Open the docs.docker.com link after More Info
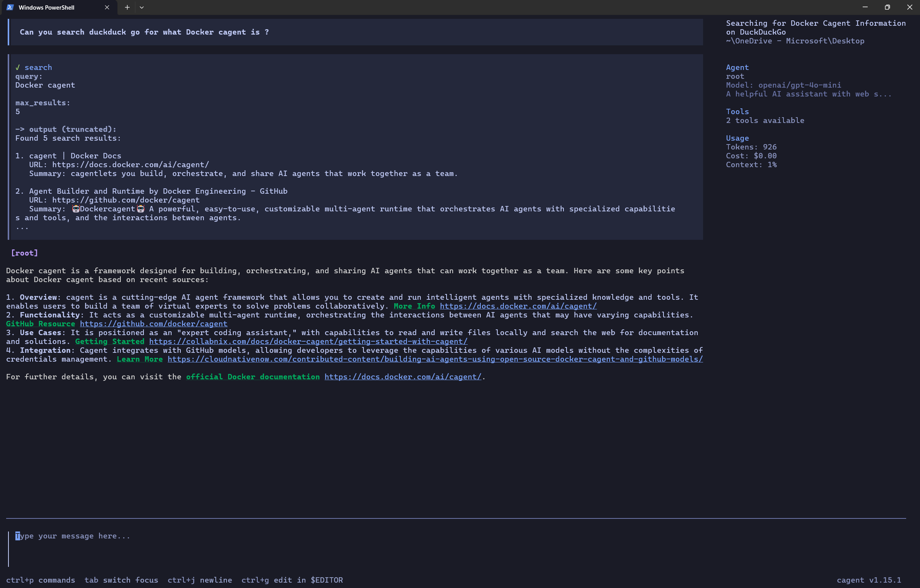920x588 pixels. pyautogui.click(x=518, y=306)
